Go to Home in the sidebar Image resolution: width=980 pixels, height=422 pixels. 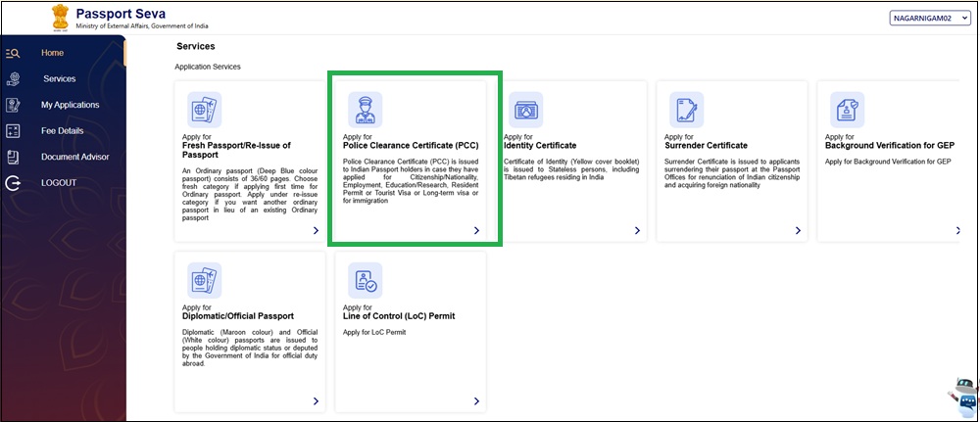coord(53,53)
